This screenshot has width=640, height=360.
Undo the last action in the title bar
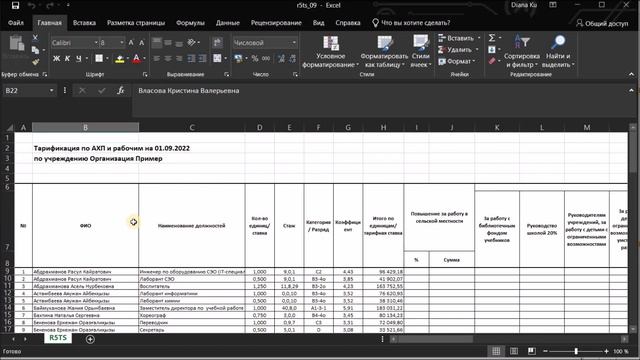tap(31, 5)
